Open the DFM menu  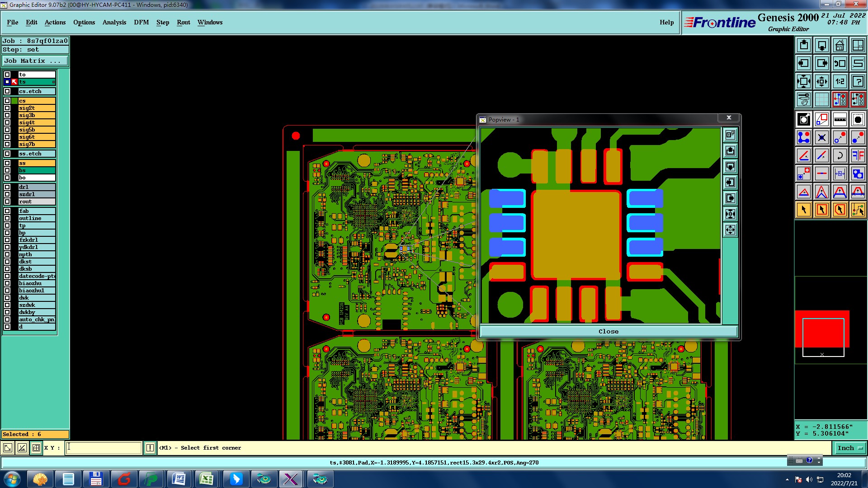141,22
